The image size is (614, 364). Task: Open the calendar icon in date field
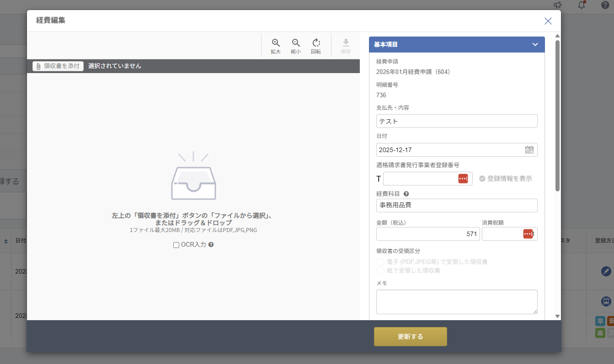pos(529,150)
